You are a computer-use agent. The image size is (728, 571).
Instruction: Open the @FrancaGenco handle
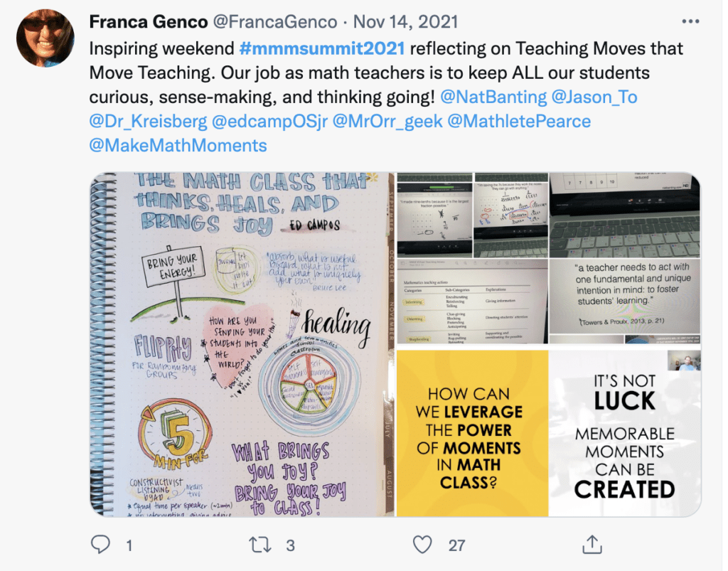tap(275, 22)
